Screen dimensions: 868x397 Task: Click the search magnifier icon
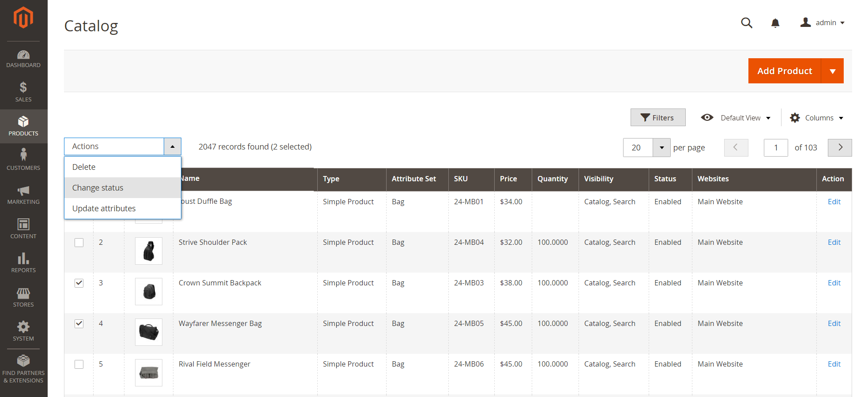[x=747, y=22]
